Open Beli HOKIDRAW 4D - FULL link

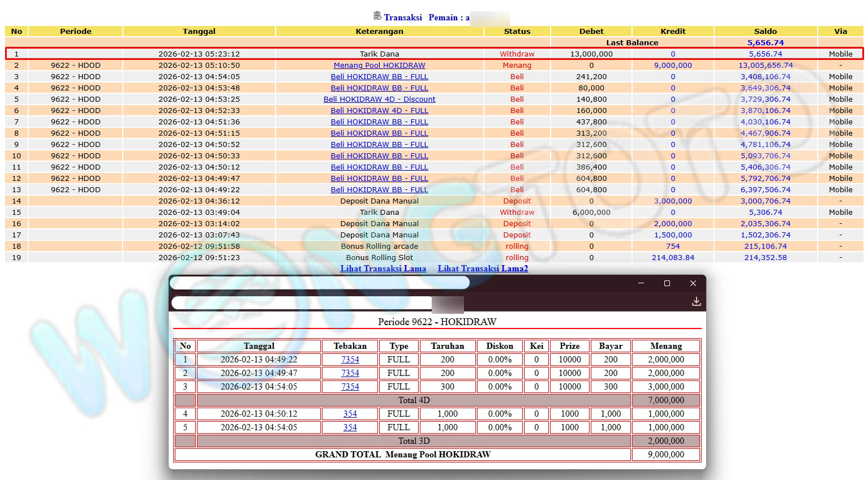[379, 111]
